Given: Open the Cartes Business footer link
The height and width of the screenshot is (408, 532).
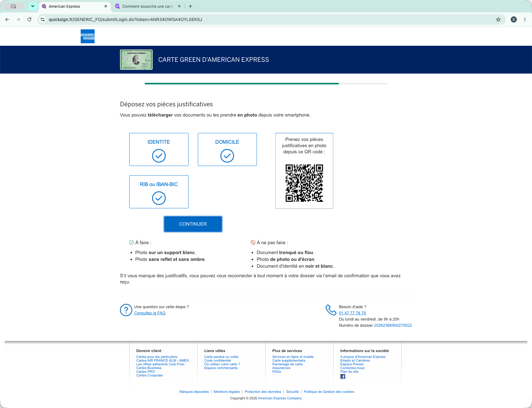Looking at the screenshot, I should (x=149, y=368).
